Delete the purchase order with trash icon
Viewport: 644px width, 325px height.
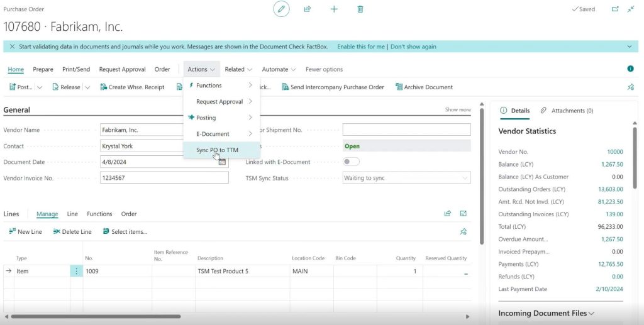click(x=360, y=9)
